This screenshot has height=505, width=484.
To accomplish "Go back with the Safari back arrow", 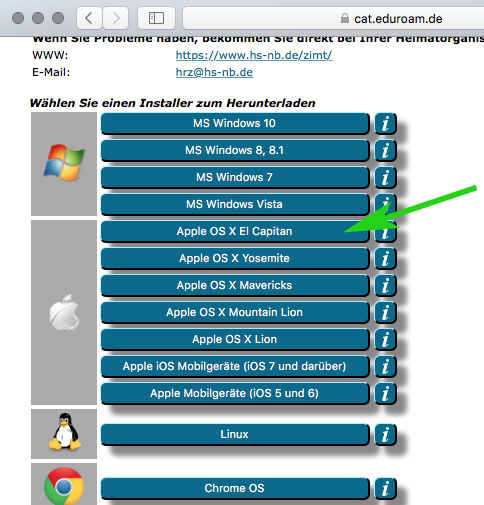I will point(89,18).
